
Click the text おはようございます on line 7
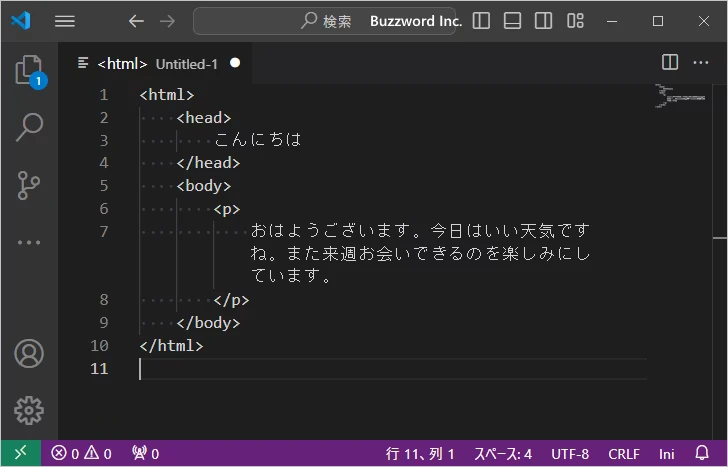[x=330, y=231]
